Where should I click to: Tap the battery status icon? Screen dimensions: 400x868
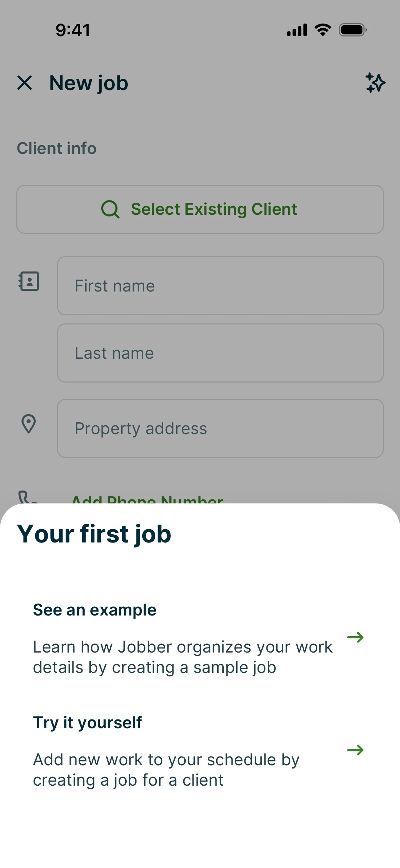[353, 30]
